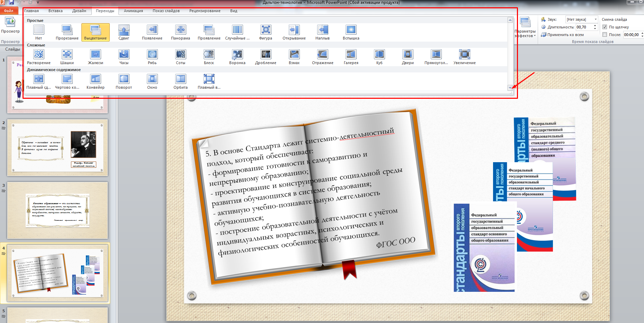Viewport: 644px width, 323px height.
Task: Expand the transitions gallery down arrow
Action: point(510,88)
